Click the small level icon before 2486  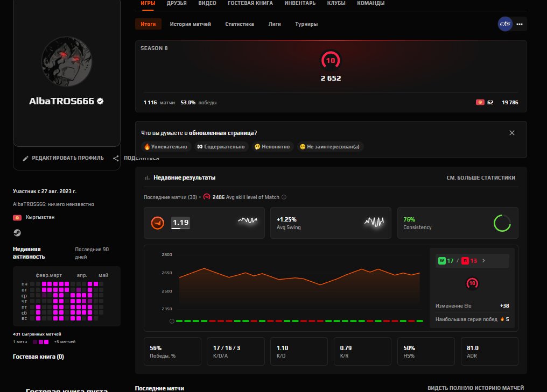click(x=207, y=197)
